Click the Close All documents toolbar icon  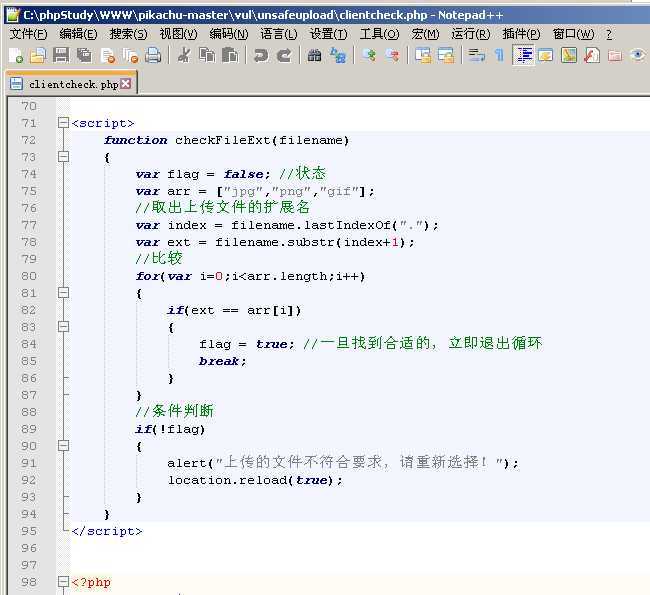click(x=131, y=55)
